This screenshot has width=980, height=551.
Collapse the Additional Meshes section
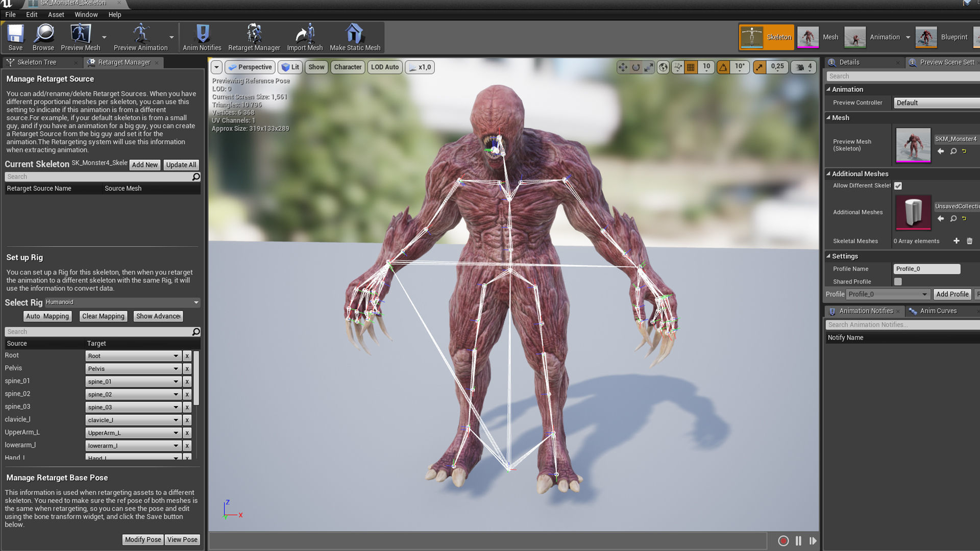828,174
